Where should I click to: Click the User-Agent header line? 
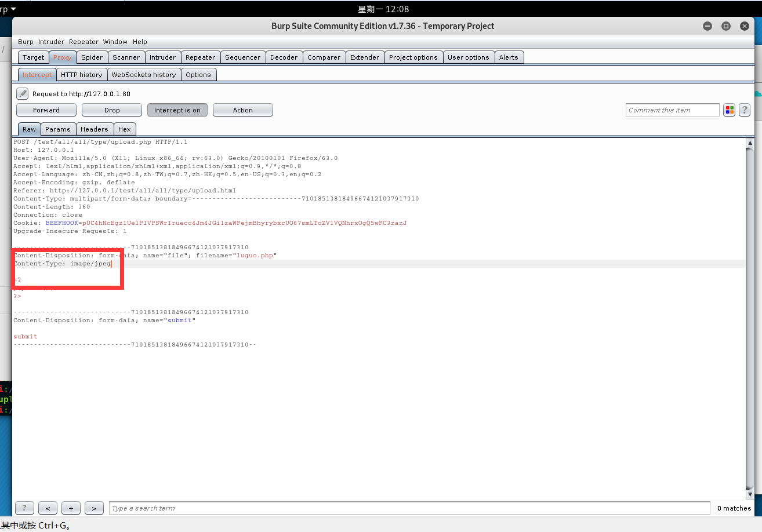[x=176, y=158]
